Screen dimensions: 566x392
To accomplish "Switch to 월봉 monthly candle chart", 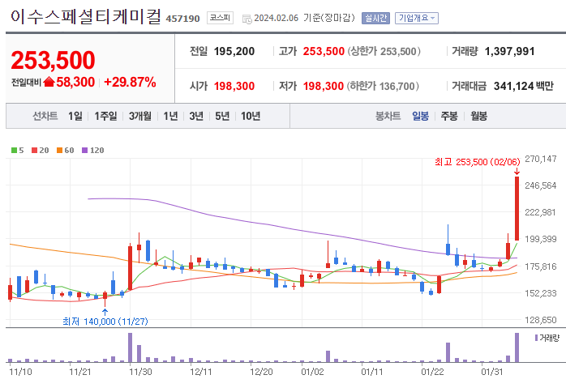I will [x=479, y=116].
